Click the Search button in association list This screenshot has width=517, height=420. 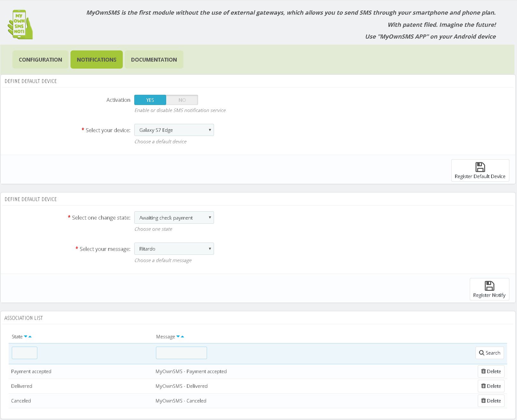click(x=490, y=353)
